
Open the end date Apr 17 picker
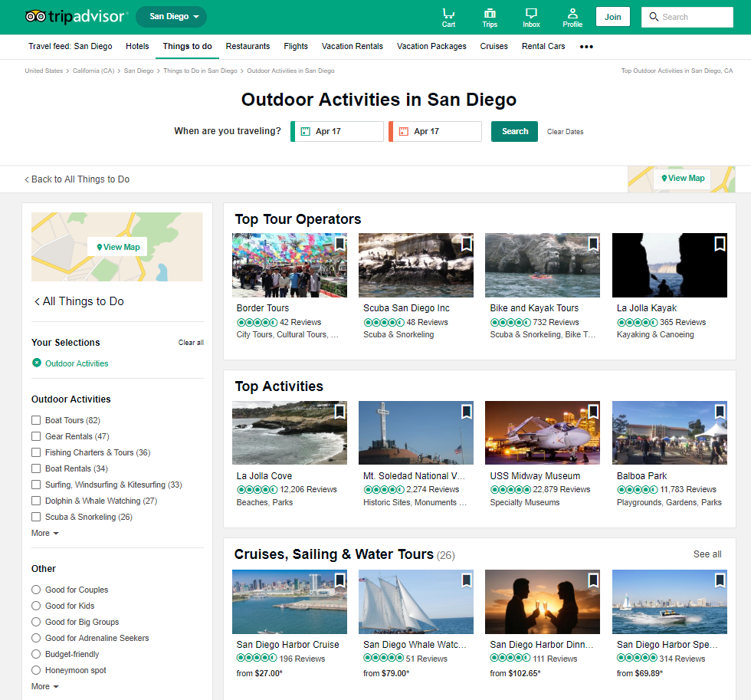435,131
